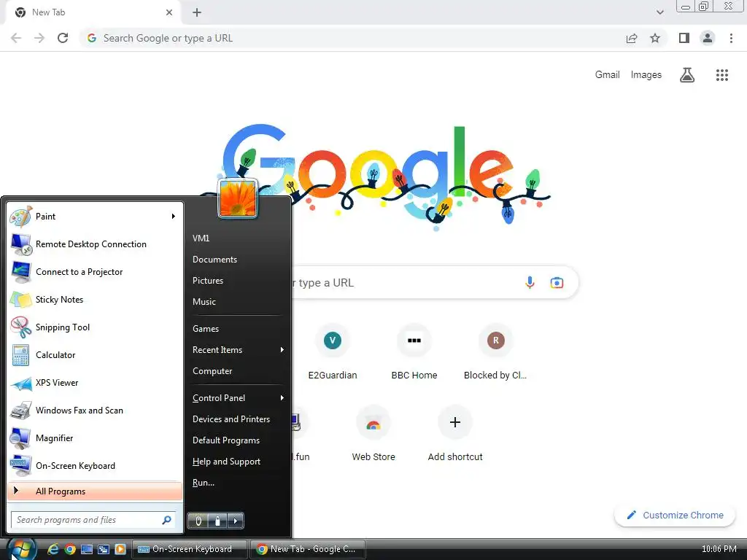Open the E2Guardian shortcut
The height and width of the screenshot is (560, 747).
(333, 352)
